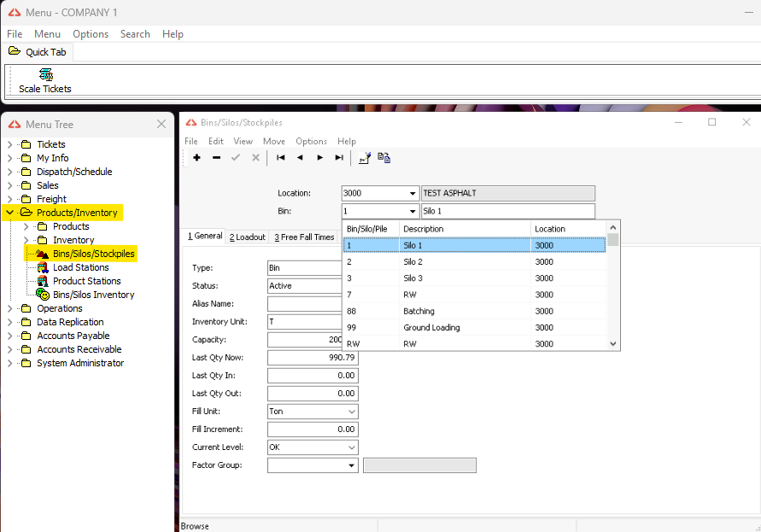Click the Description column header

465,229
